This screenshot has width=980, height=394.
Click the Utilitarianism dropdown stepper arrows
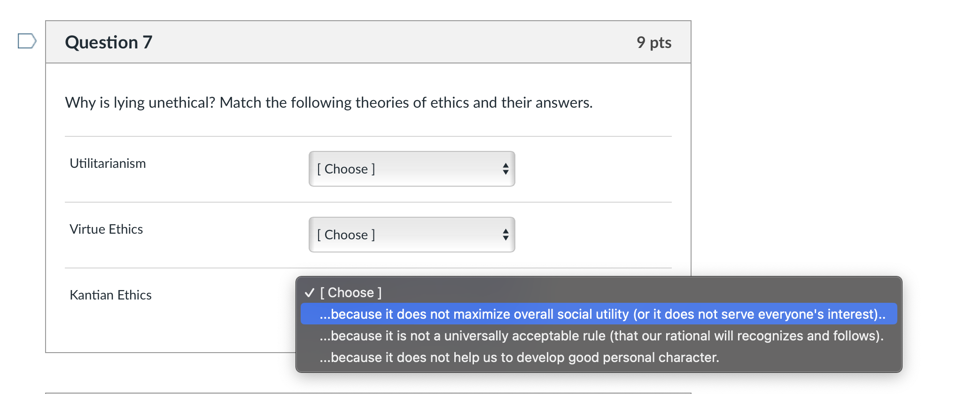point(505,169)
